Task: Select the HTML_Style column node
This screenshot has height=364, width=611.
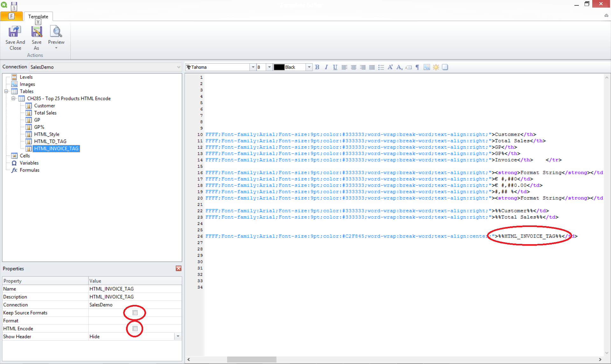Action: 47,134
